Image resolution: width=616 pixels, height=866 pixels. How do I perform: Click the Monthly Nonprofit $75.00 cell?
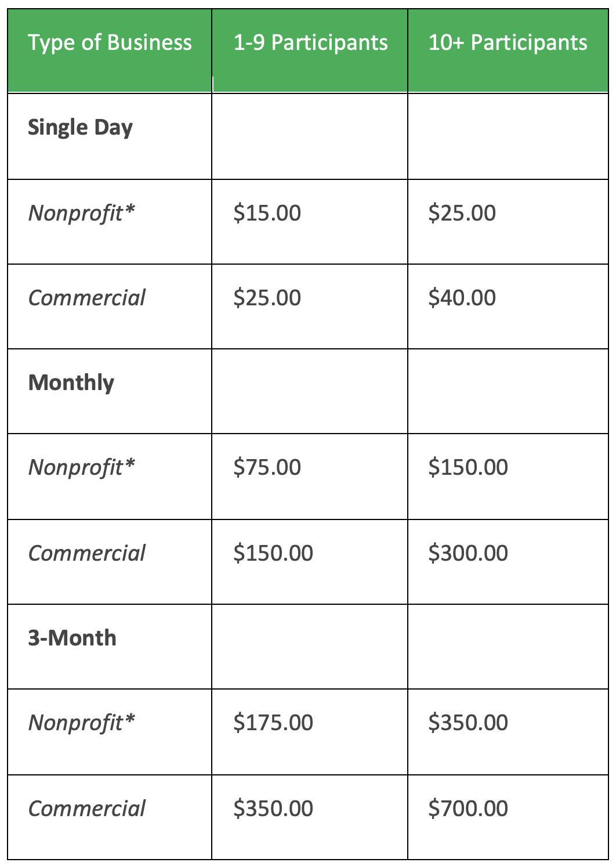tap(267, 467)
